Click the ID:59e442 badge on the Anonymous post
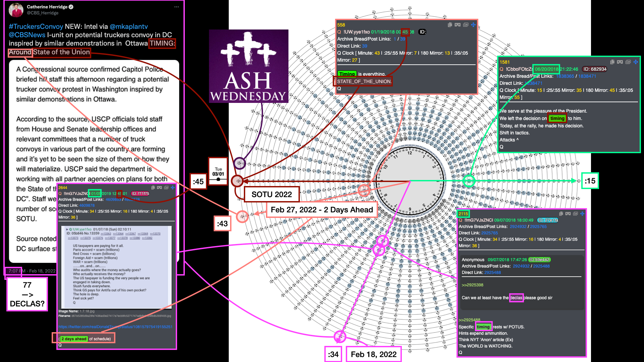 click(539, 260)
